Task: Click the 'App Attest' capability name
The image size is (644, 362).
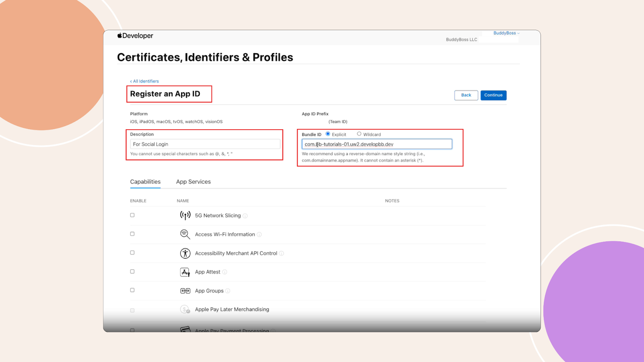Action: click(208, 272)
